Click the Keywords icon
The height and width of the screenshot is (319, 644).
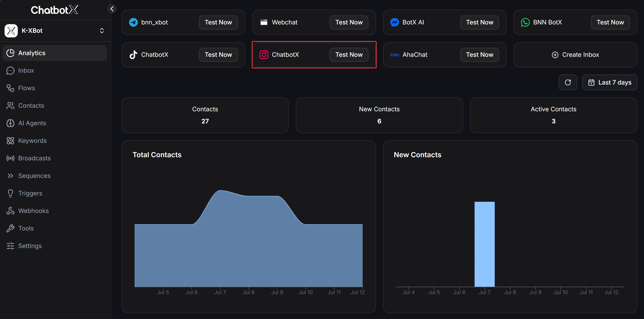[x=10, y=141]
